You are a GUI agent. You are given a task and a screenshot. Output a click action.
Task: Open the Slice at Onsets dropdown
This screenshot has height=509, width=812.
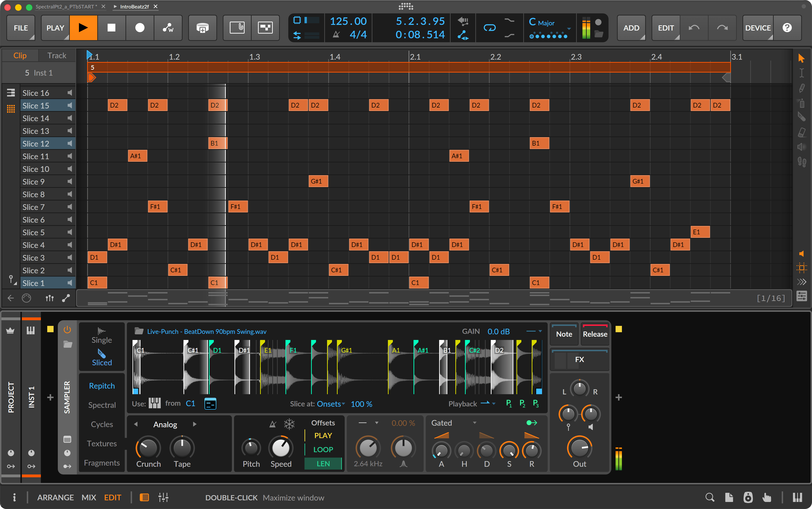point(331,404)
